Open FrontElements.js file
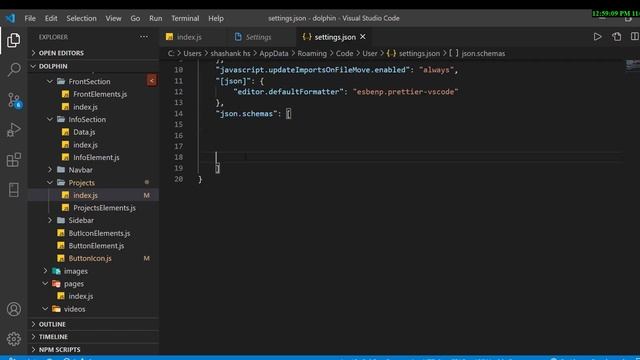This screenshot has width=640, height=360. point(100,94)
